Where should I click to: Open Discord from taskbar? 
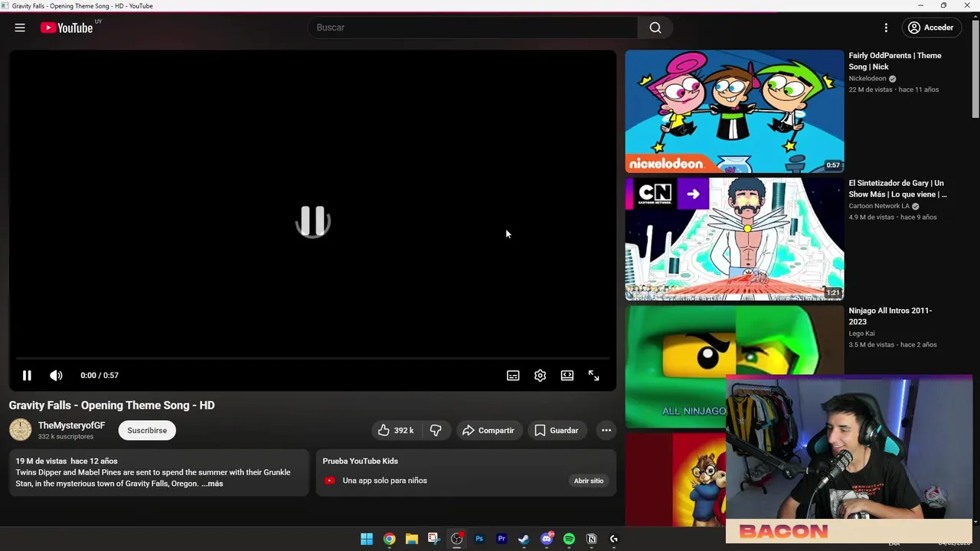[x=547, y=539]
